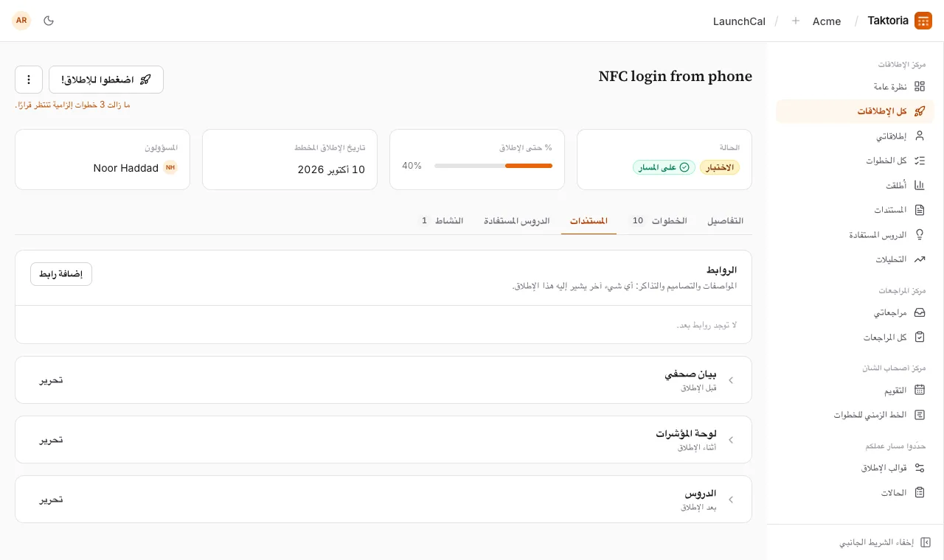Click the bar chart icon for أُطلقت
Viewport: 944px width, 560px height.
[920, 185]
